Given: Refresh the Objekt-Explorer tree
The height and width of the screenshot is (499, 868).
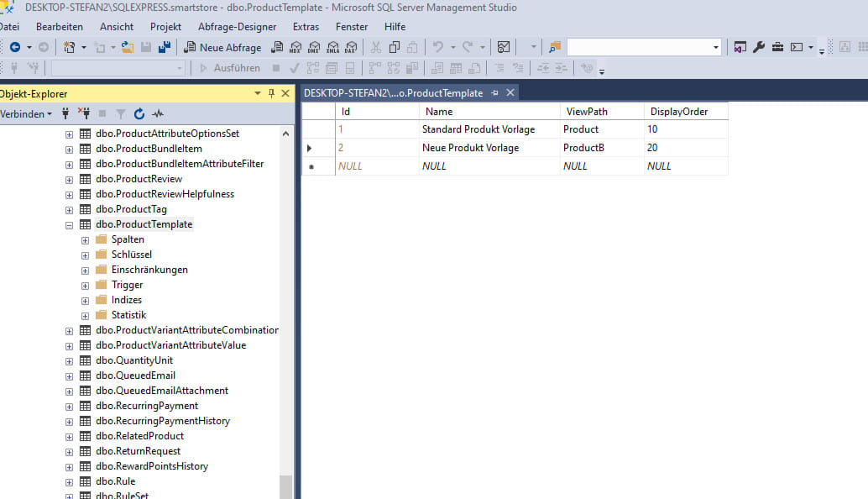Looking at the screenshot, I should [x=139, y=113].
